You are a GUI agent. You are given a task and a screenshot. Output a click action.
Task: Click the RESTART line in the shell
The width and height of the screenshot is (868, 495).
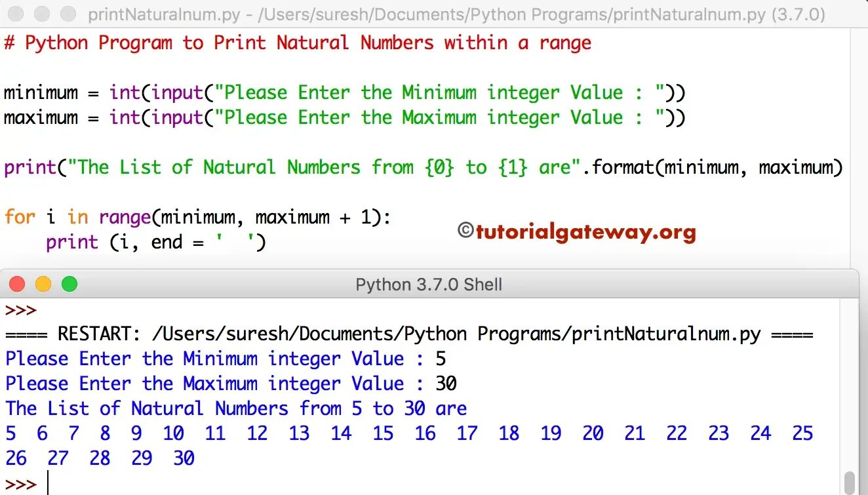[410, 334]
